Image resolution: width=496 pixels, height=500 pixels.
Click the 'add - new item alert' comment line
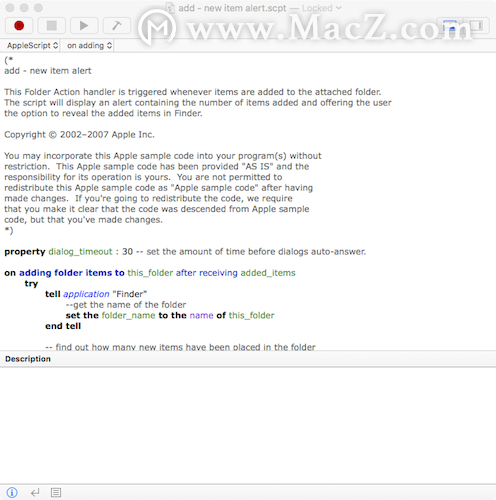[48, 71]
